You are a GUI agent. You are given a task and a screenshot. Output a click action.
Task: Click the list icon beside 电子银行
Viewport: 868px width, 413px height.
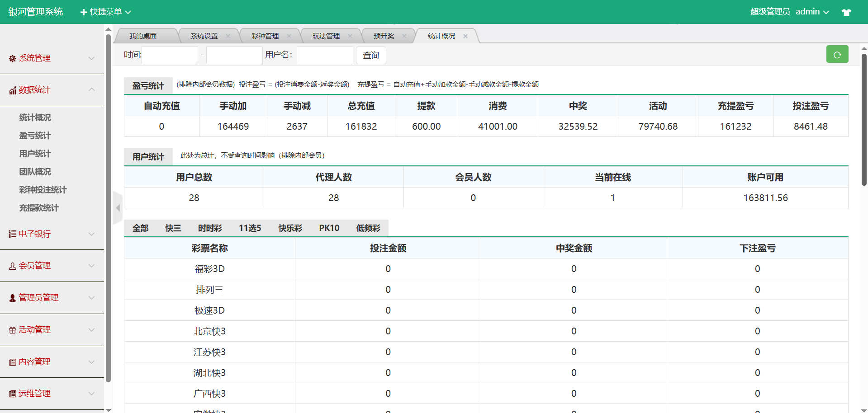(12, 234)
